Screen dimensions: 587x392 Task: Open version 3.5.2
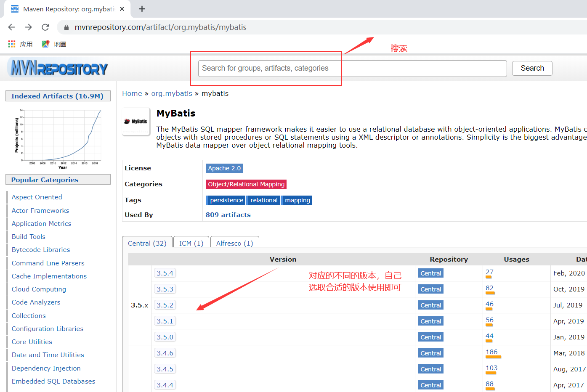(x=165, y=305)
